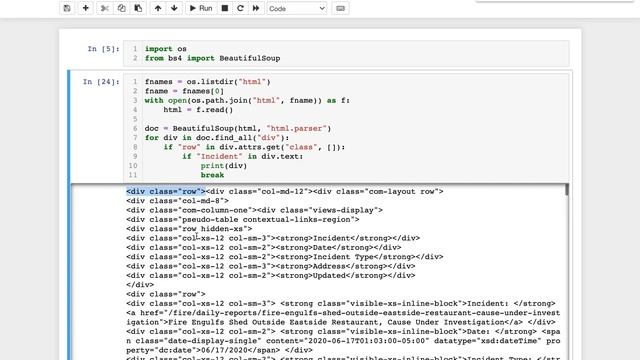
Task: Click the 'for div in doc.find_all' line
Action: [217, 138]
